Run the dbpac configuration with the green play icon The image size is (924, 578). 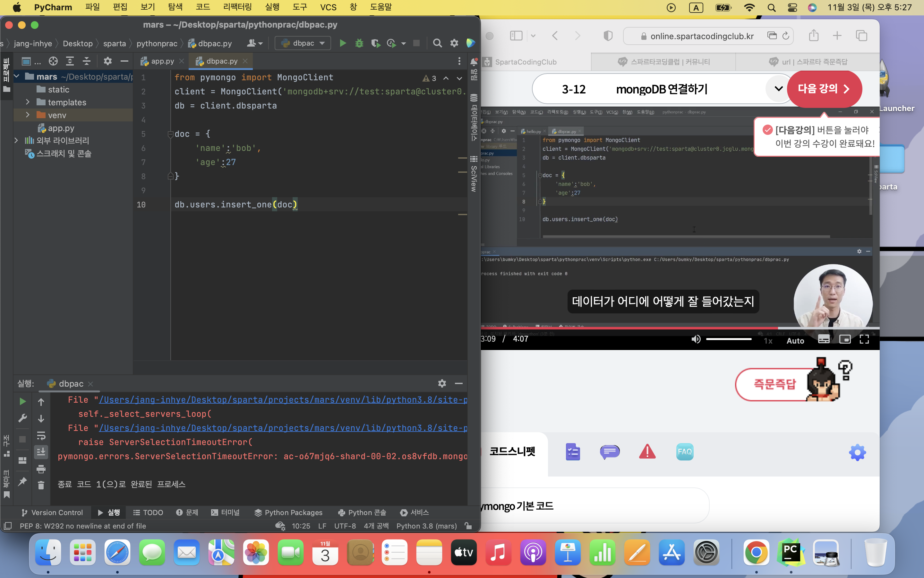point(343,43)
